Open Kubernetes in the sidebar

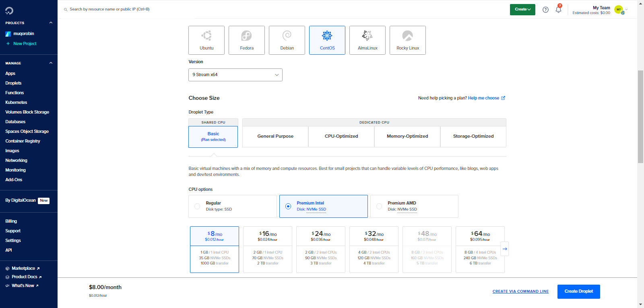[16, 103]
